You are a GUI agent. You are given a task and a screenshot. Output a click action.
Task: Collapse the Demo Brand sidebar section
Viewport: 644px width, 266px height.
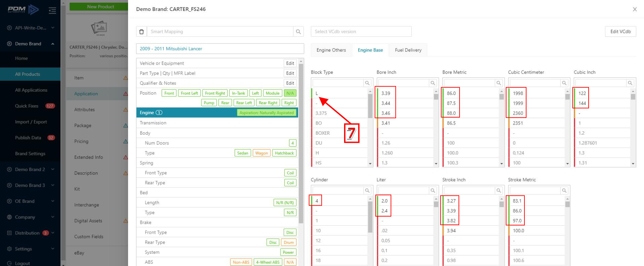coord(53,44)
